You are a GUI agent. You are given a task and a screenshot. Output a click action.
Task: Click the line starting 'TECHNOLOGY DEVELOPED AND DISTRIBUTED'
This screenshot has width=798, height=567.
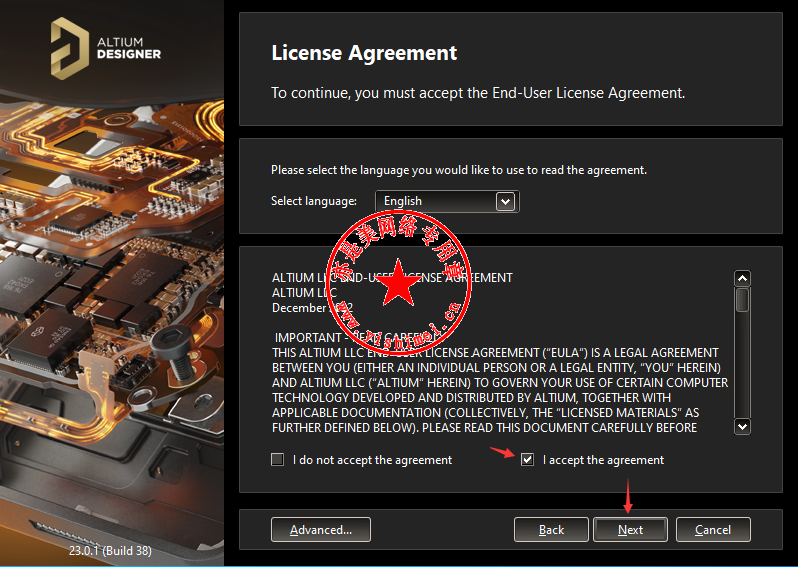pyautogui.click(x=471, y=398)
